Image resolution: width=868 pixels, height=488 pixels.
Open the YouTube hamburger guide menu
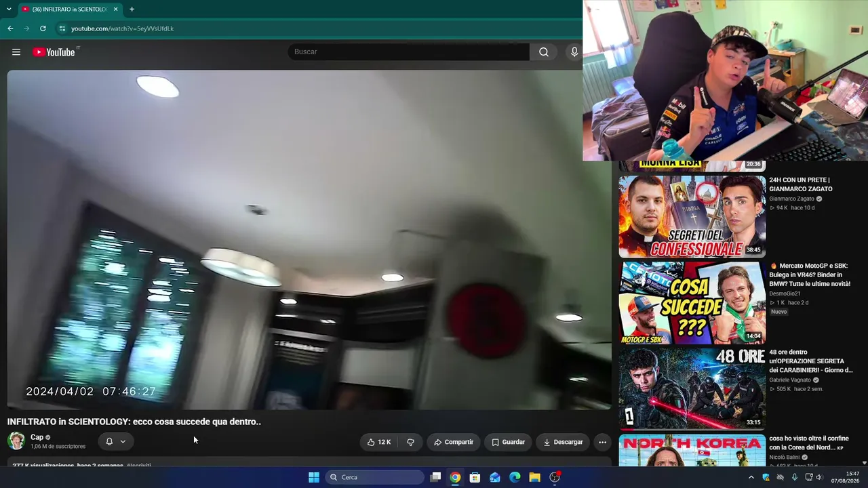tap(16, 52)
